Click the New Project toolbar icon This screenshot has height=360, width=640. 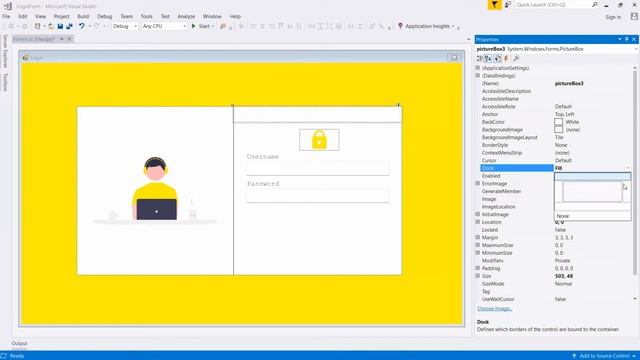pos(38,26)
